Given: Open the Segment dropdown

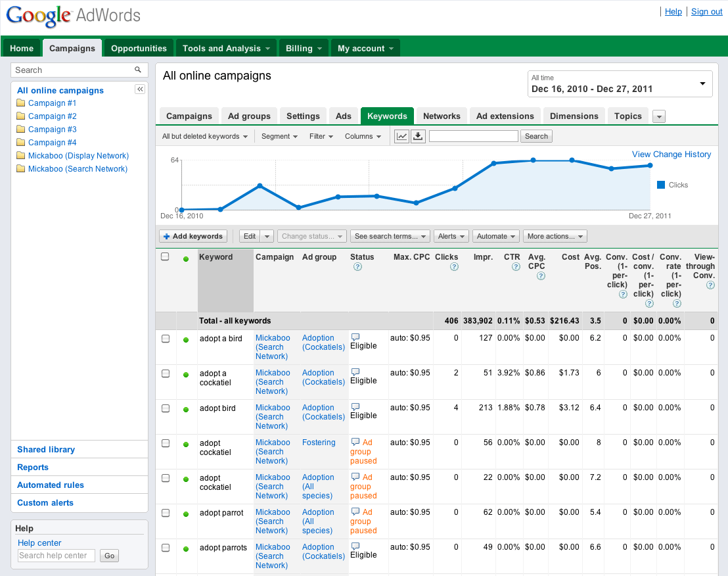Looking at the screenshot, I should pos(279,136).
